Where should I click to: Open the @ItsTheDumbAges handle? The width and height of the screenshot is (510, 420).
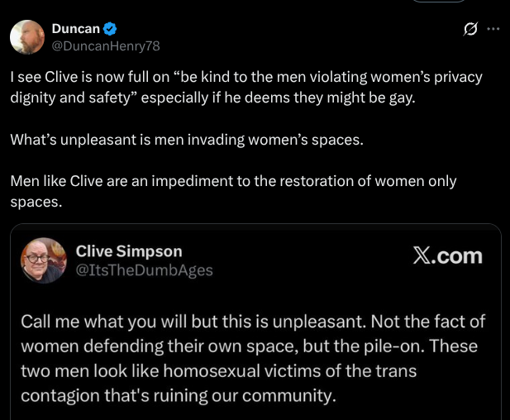click(144, 270)
